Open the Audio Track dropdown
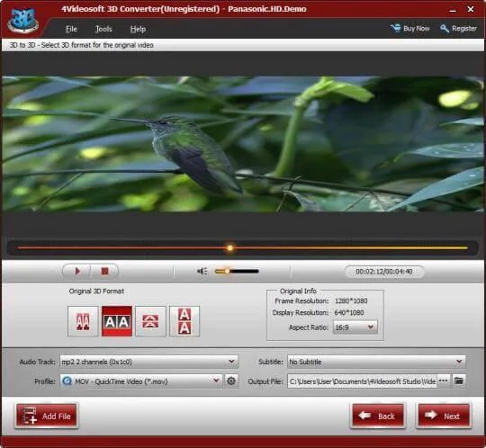This screenshot has width=486, height=448. point(148,362)
